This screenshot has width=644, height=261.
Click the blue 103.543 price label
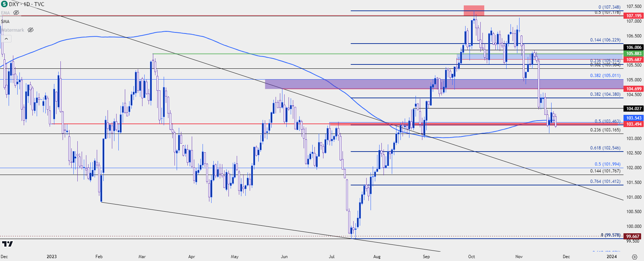[x=634, y=118]
